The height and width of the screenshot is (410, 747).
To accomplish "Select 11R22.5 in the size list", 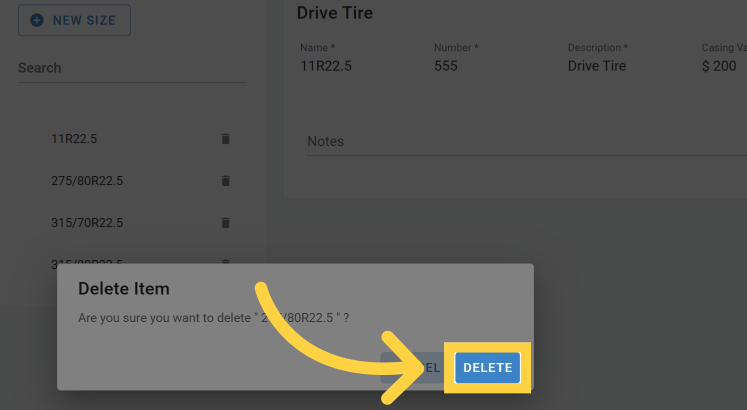I will point(75,139).
